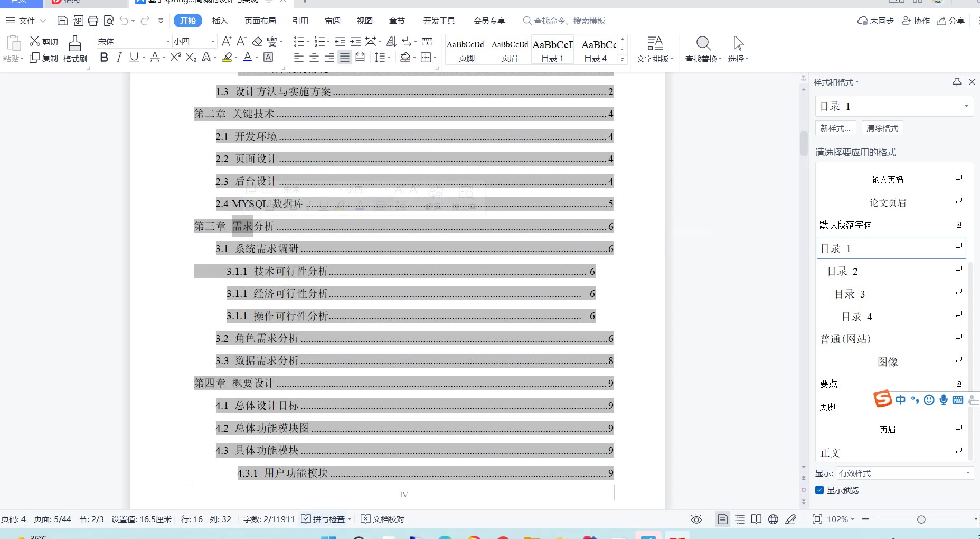980x539 pixels.
Task: Pin the 样式和格式 side panel
Action: 957,82
